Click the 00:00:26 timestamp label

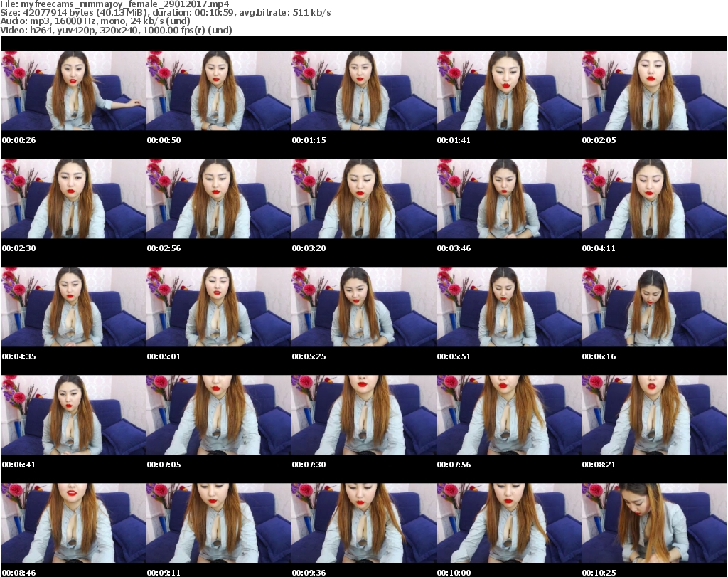(x=19, y=140)
